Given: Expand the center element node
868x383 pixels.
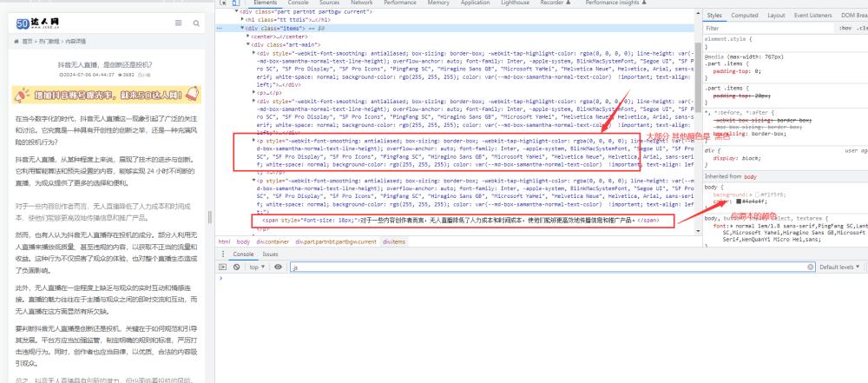Looking at the screenshot, I should (247, 36).
